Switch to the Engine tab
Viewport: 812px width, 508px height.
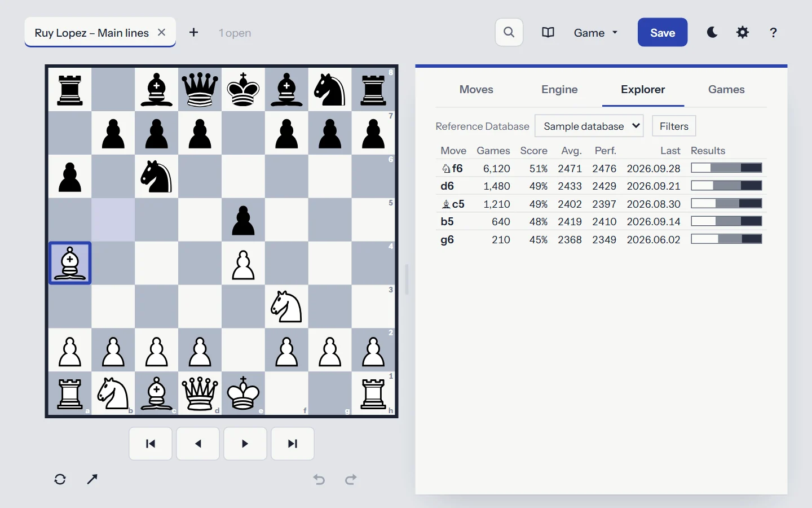point(559,89)
